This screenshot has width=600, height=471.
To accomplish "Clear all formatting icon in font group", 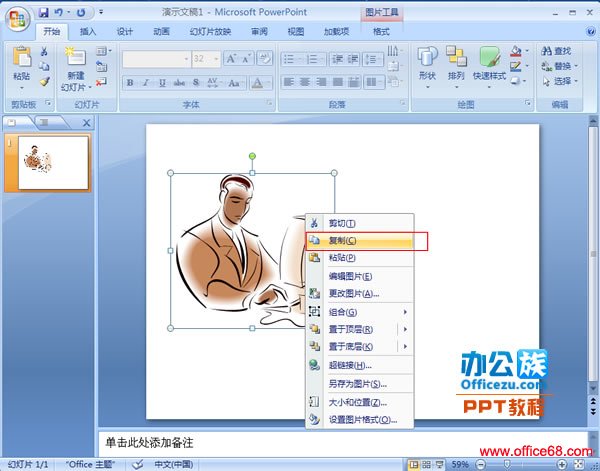I will pos(264,59).
